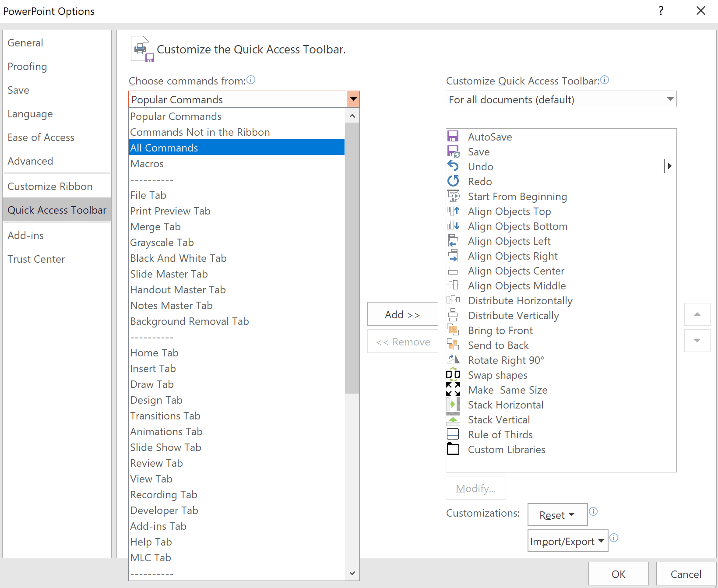Click the info icon next to Import/Export

click(614, 538)
